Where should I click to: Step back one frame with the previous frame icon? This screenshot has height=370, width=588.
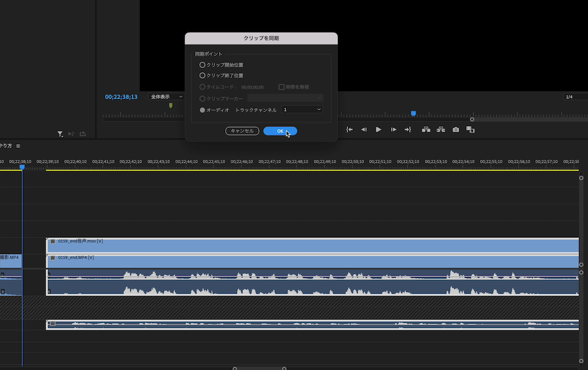364,129
